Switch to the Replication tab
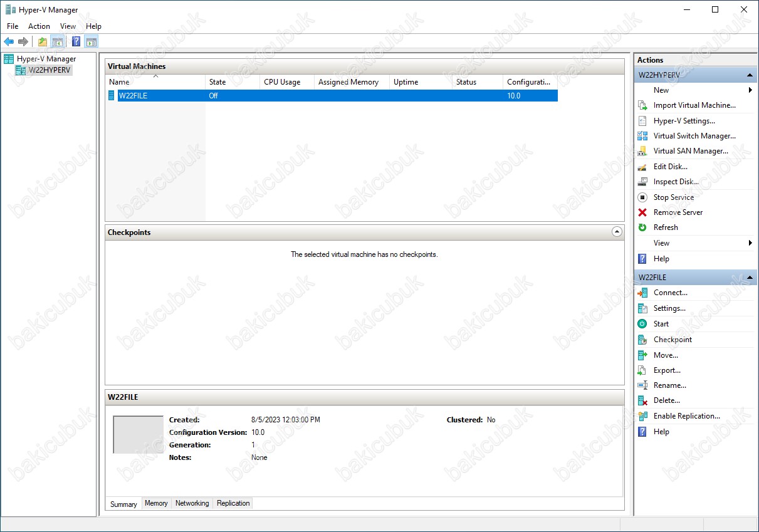The width and height of the screenshot is (759, 532). point(233,503)
